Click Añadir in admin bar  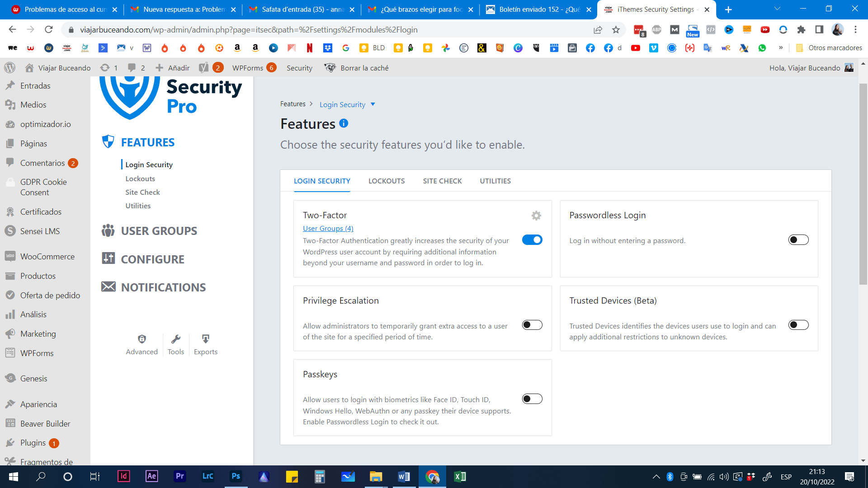coord(172,68)
